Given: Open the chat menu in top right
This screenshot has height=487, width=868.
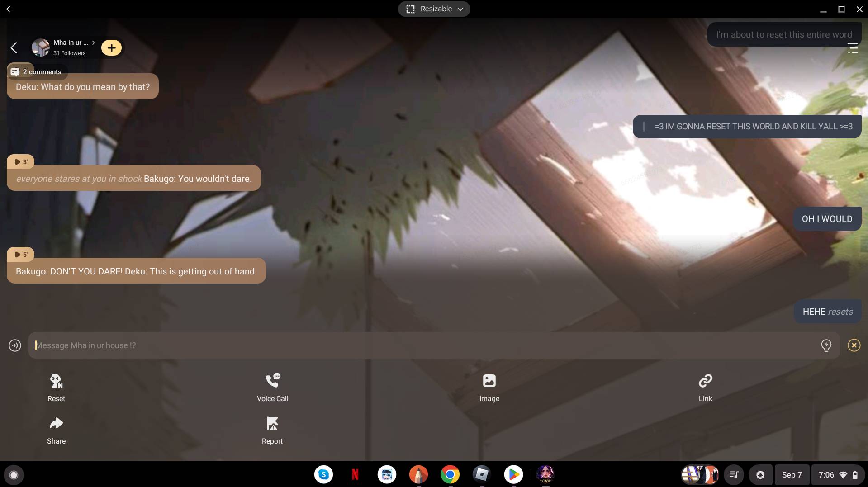Looking at the screenshot, I should pos(852,48).
